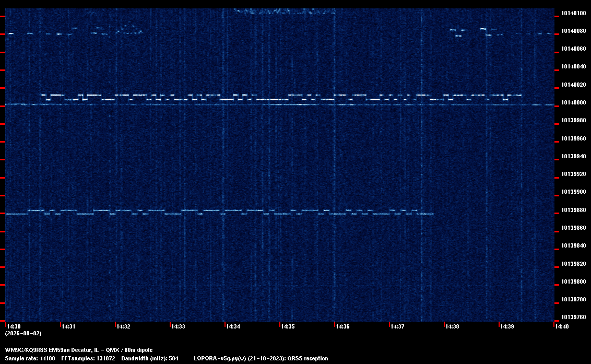Click the 10140040 frequency label
591x364 pixels.
coord(574,66)
